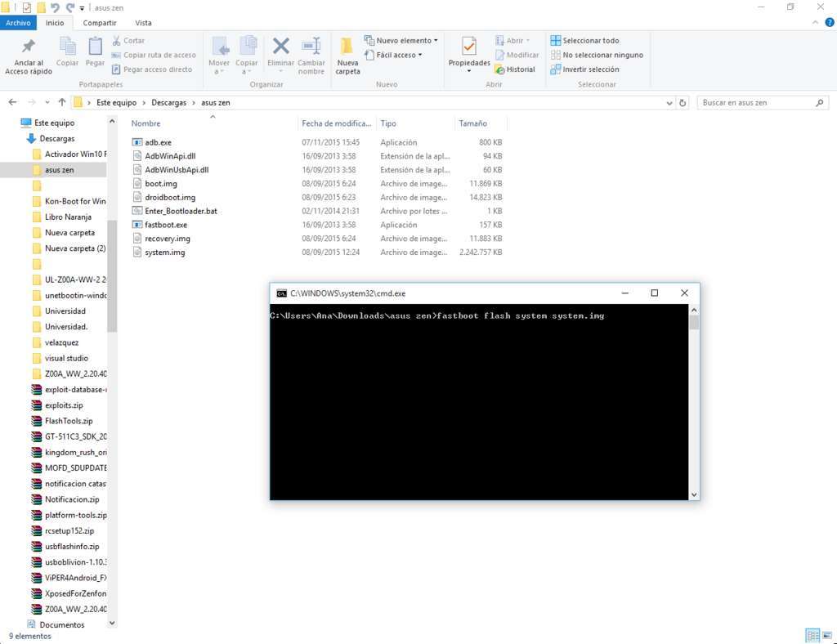Screen dimensions: 837x644
Task: Select system.img file in the list
Action: point(165,253)
